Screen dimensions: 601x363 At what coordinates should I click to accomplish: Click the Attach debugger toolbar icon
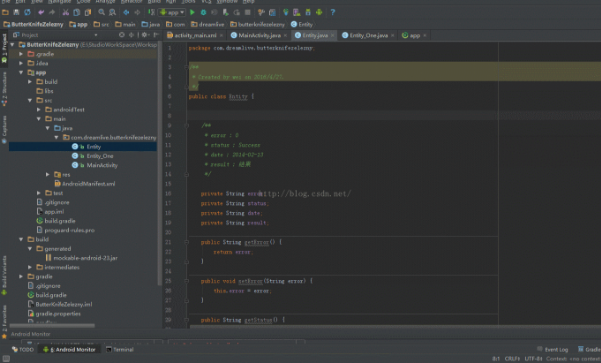pos(225,12)
